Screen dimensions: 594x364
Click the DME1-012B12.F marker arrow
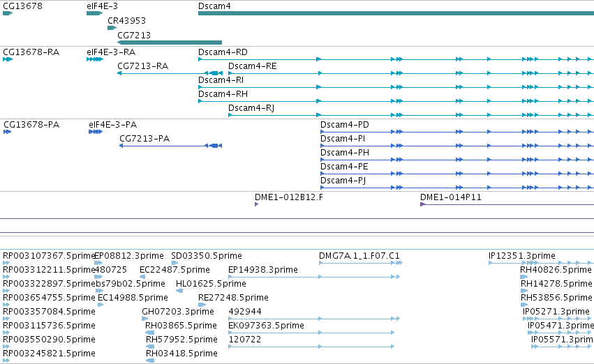tap(256, 204)
